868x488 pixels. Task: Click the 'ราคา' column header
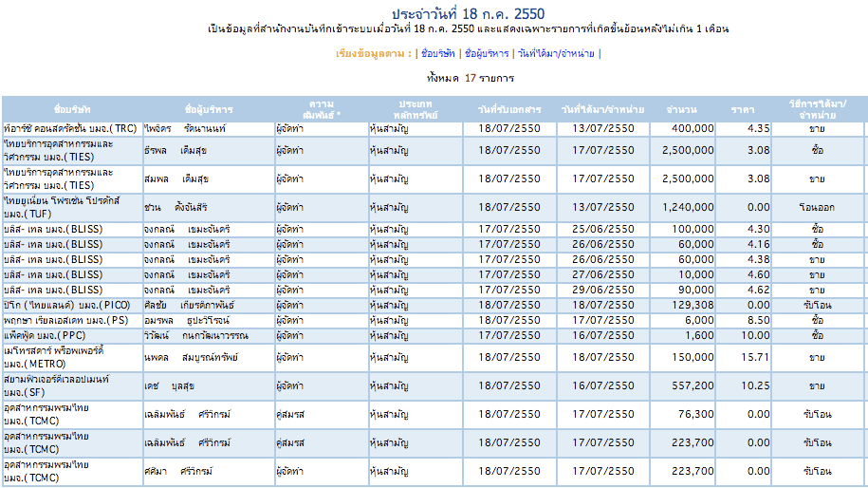tap(743, 109)
